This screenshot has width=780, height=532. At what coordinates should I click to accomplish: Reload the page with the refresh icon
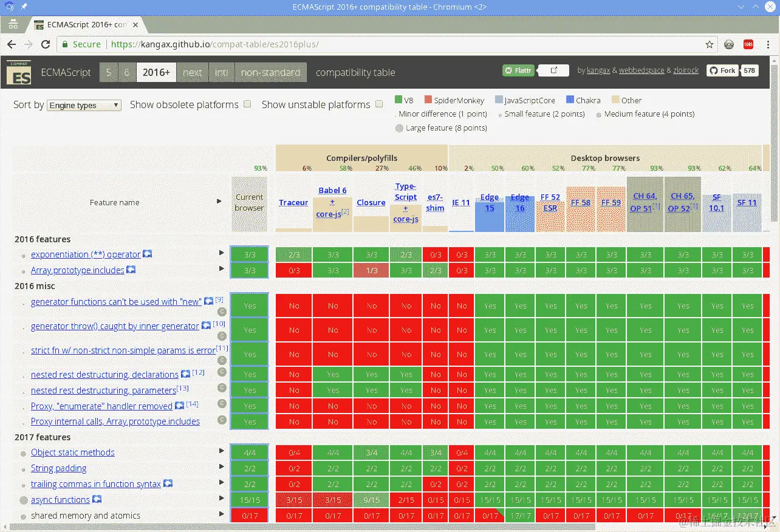46,44
